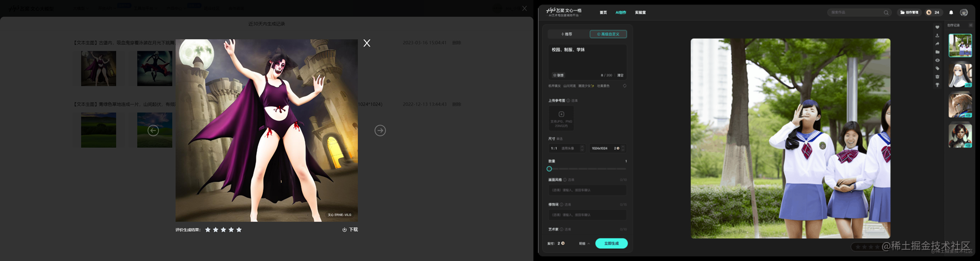Open first vampire thumbnail in history list
The width and height of the screenshot is (980, 261).
[98, 68]
